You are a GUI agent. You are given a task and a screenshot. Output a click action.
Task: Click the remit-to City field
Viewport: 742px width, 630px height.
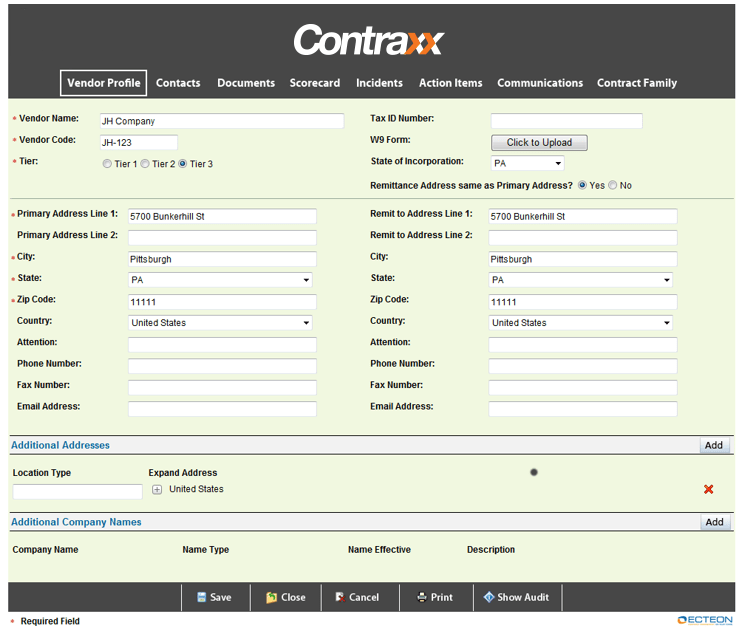pyautogui.click(x=583, y=259)
